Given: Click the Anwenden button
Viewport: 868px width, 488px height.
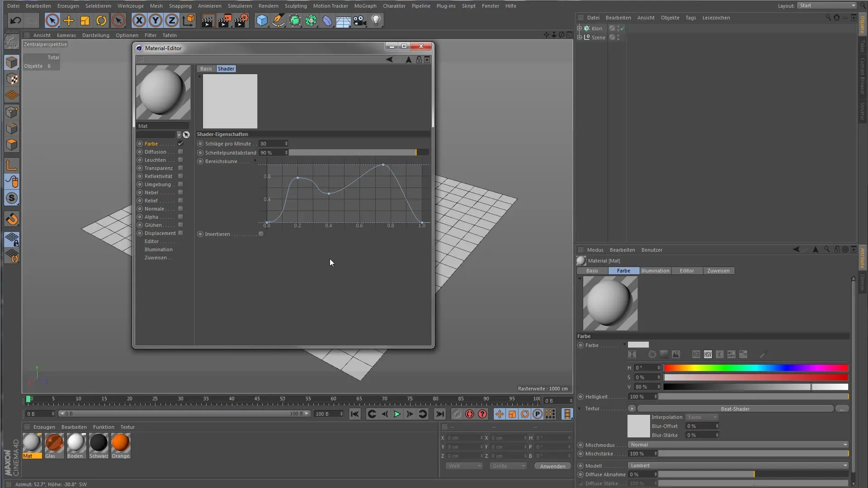Looking at the screenshot, I should coord(552,466).
